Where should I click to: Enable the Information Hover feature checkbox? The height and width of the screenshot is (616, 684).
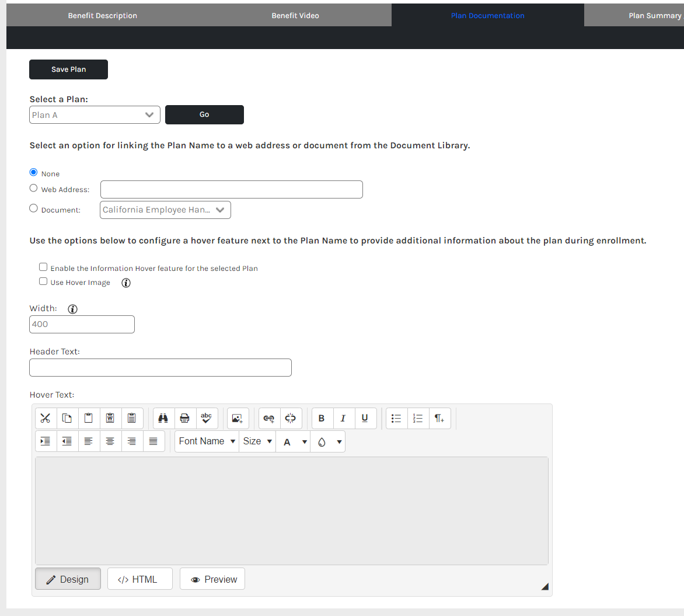(x=43, y=267)
